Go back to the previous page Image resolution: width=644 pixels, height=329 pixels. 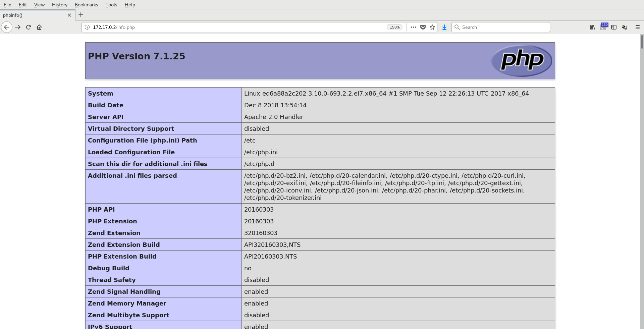pos(7,27)
